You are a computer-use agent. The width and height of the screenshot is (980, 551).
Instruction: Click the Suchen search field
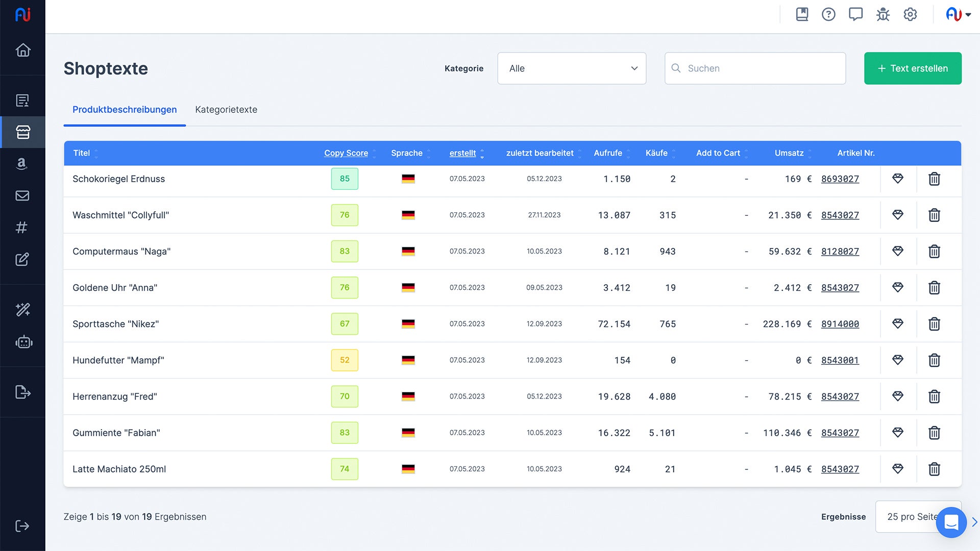(755, 68)
